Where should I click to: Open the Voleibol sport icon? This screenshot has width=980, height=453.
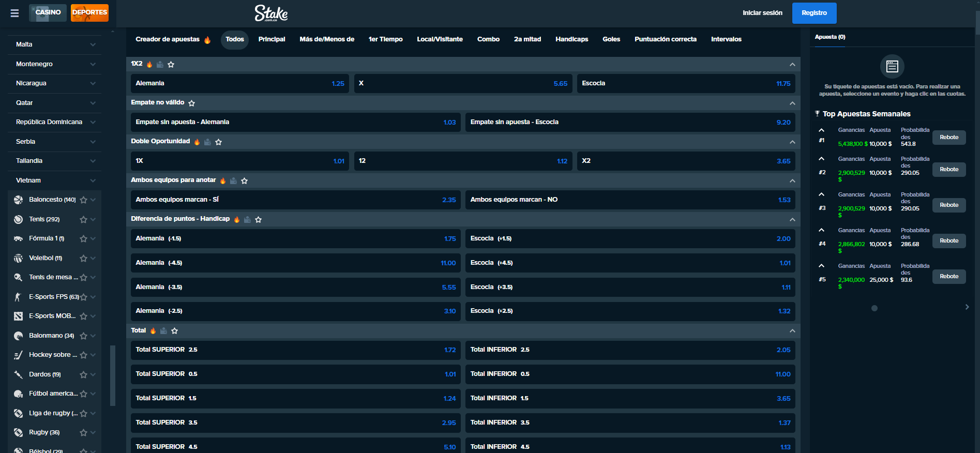pos(19,258)
